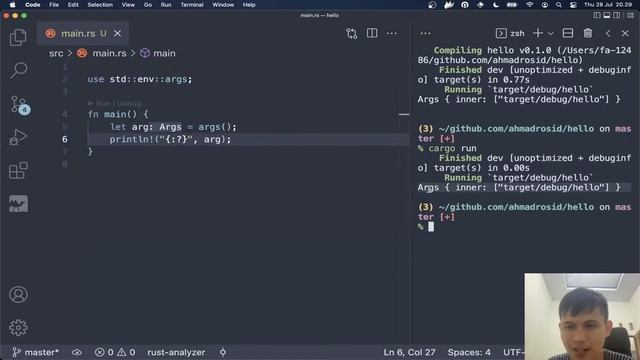Click the panel left chevron icon
640x360 pixels.
point(608,33)
